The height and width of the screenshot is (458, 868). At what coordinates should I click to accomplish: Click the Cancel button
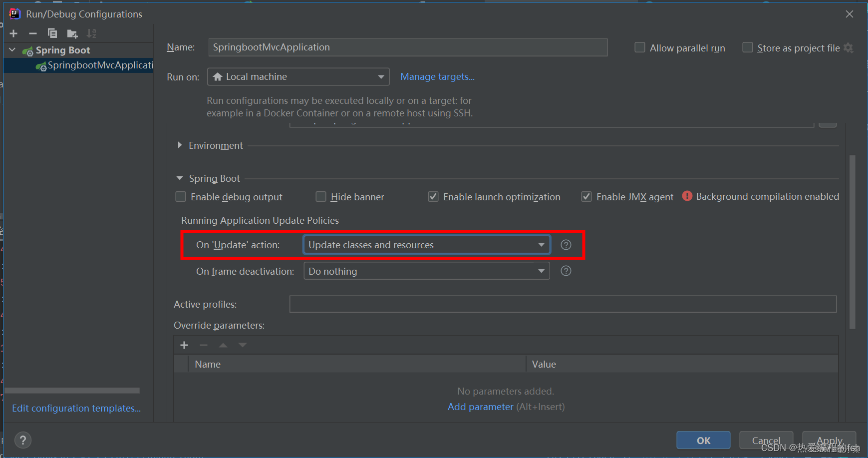(x=766, y=440)
